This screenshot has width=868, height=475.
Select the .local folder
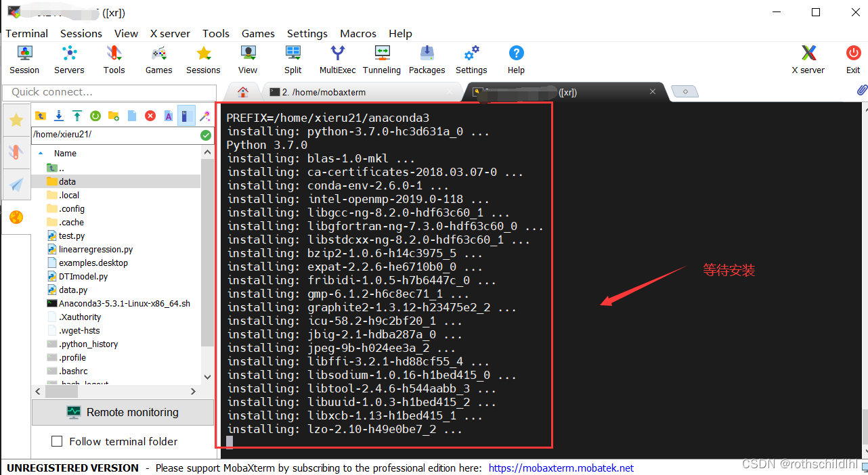[68, 195]
